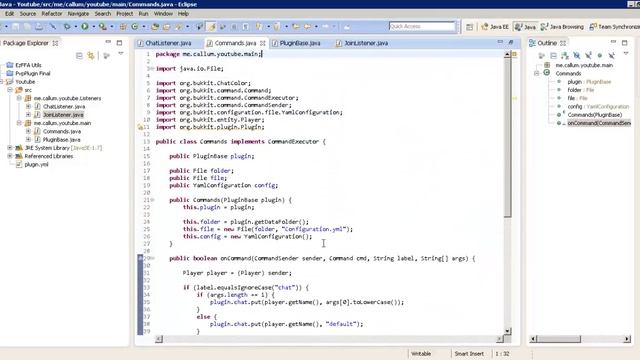This screenshot has width=640, height=360.
Task: Switch to the Team Synchronizing perspective
Action: (614, 27)
